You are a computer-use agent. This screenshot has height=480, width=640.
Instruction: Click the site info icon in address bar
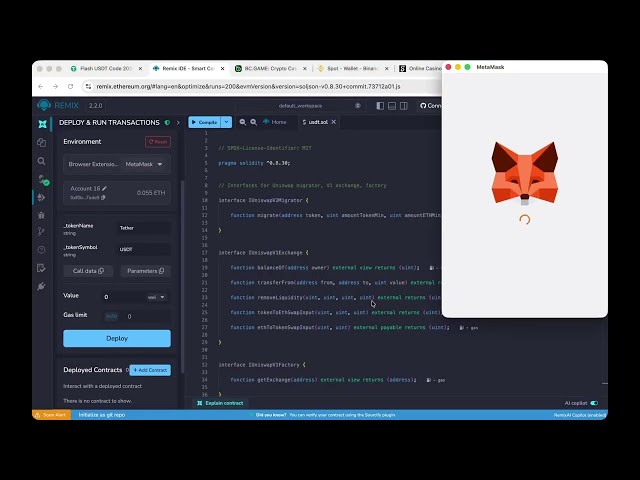(88, 87)
